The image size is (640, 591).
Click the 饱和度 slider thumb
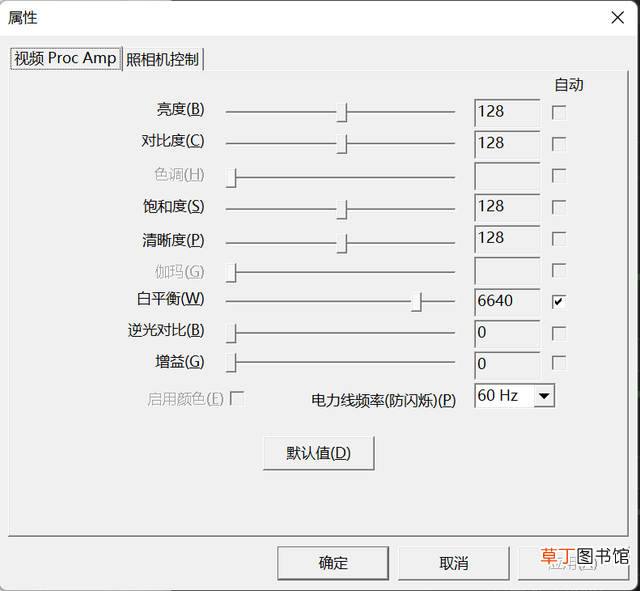342,209
